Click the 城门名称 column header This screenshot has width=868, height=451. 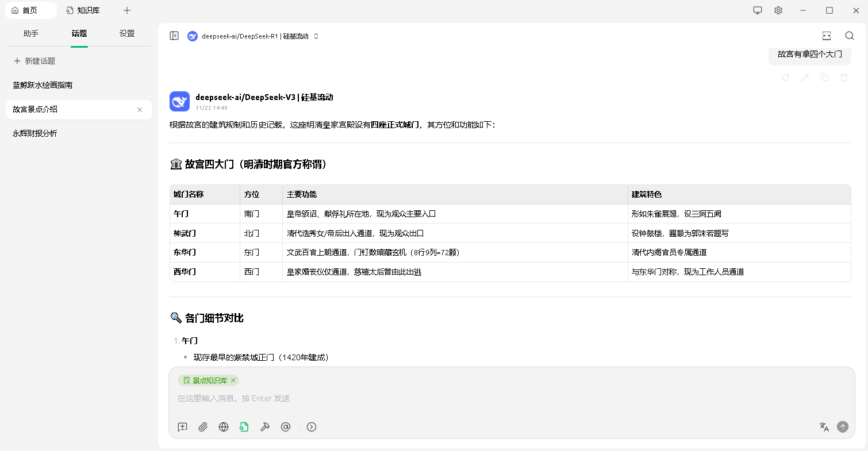click(x=205, y=195)
